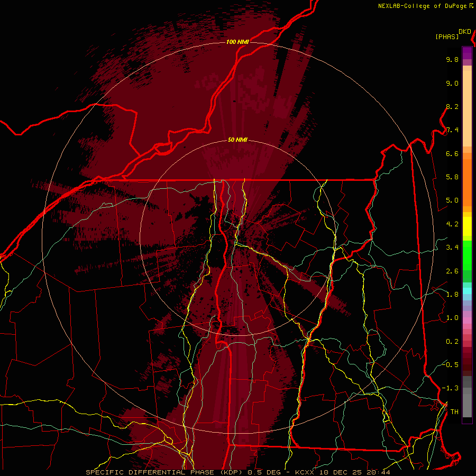This screenshot has width=476, height=476.
Task: Click the bright green segment of the color bar
Action: click(467, 255)
